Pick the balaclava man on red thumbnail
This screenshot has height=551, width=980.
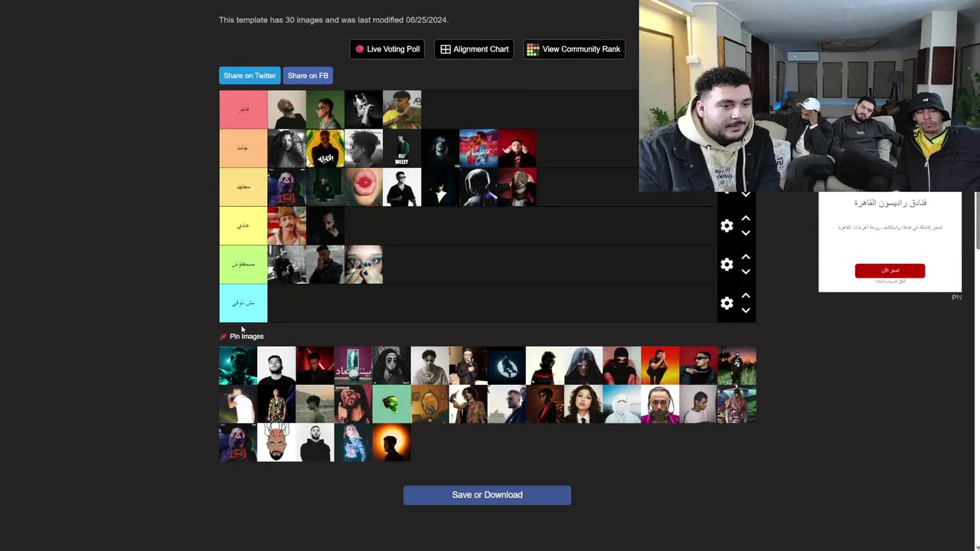tap(622, 366)
